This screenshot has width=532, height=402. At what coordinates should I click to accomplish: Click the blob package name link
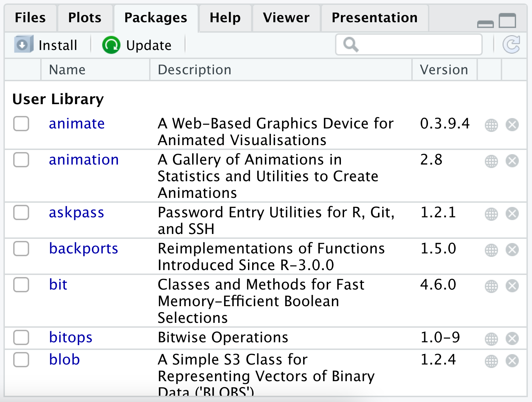pyautogui.click(x=65, y=360)
